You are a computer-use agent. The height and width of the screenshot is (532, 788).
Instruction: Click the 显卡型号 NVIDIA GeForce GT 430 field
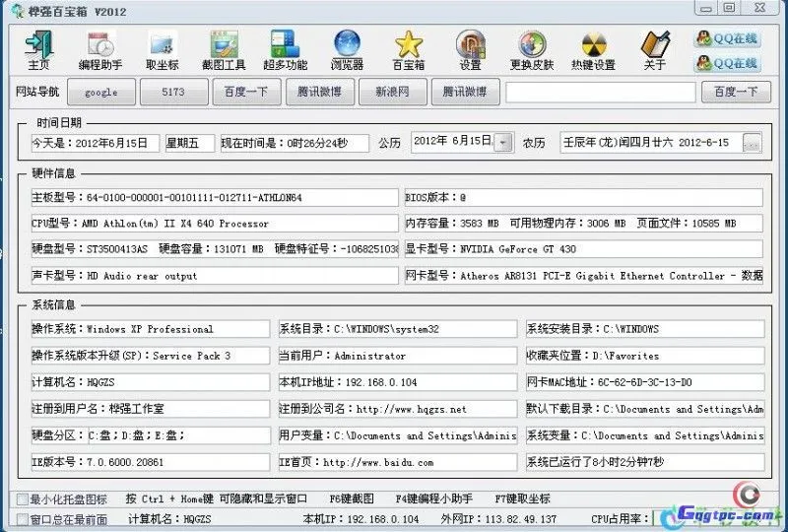click(584, 249)
